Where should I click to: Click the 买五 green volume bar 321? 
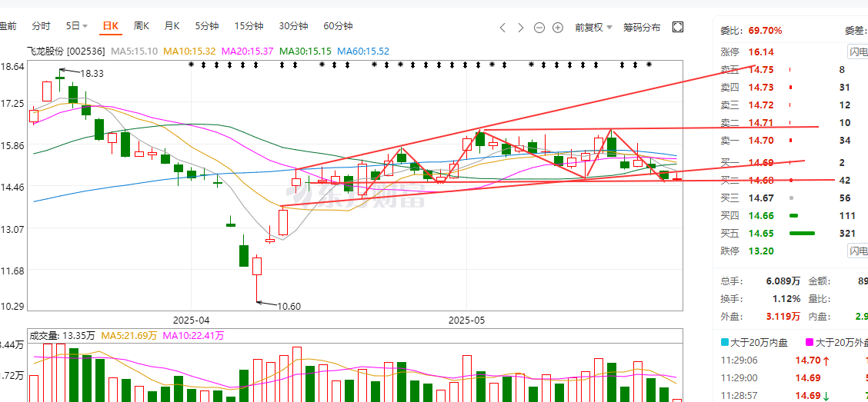pos(802,234)
